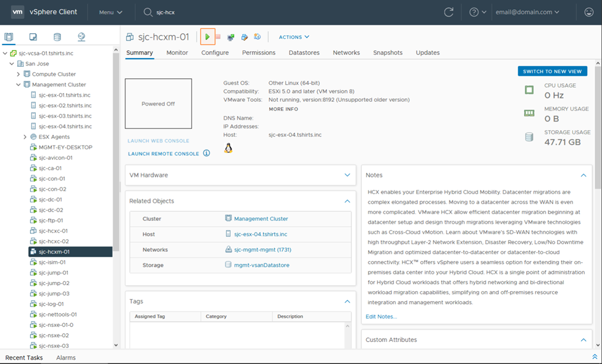Collapse the Notes panel
Viewport: 602px width, 364px height.
point(583,175)
